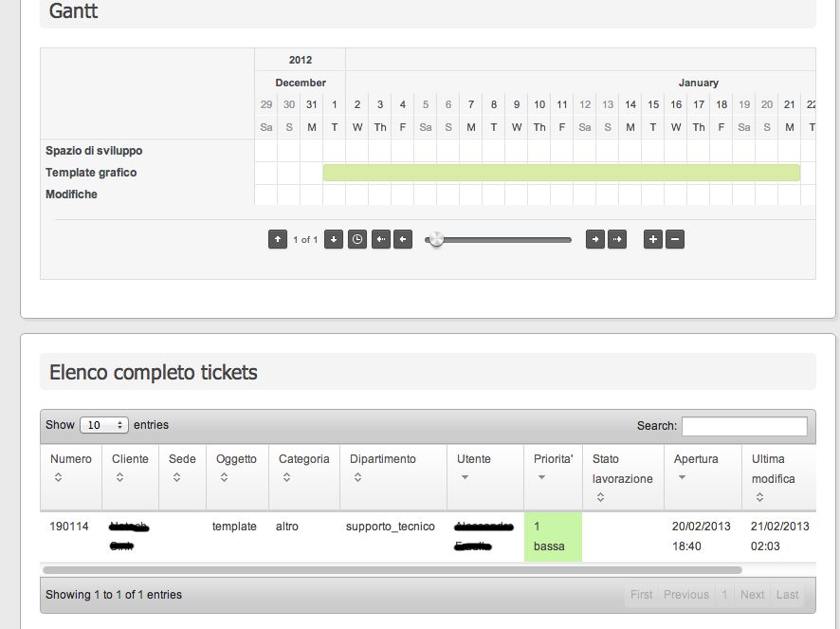Viewport: 840px width, 629px height.
Task: Jump forward with the dotted right arrow
Action: [617, 240]
